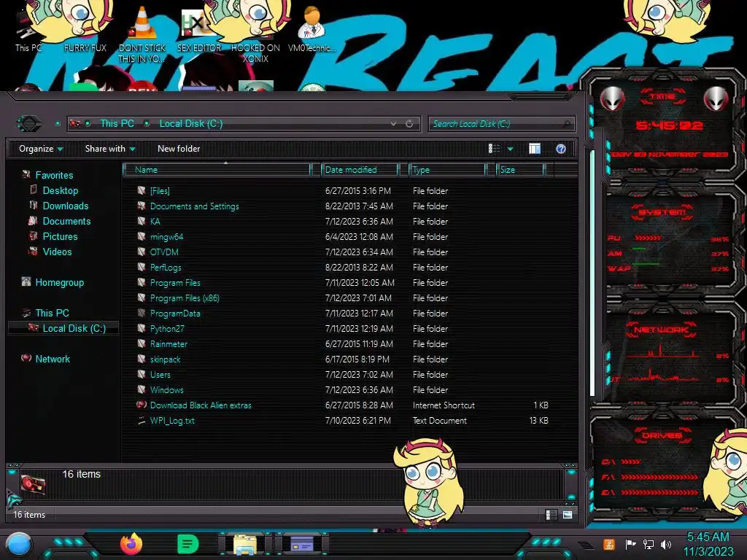Click the search magnifier icon

(566, 124)
